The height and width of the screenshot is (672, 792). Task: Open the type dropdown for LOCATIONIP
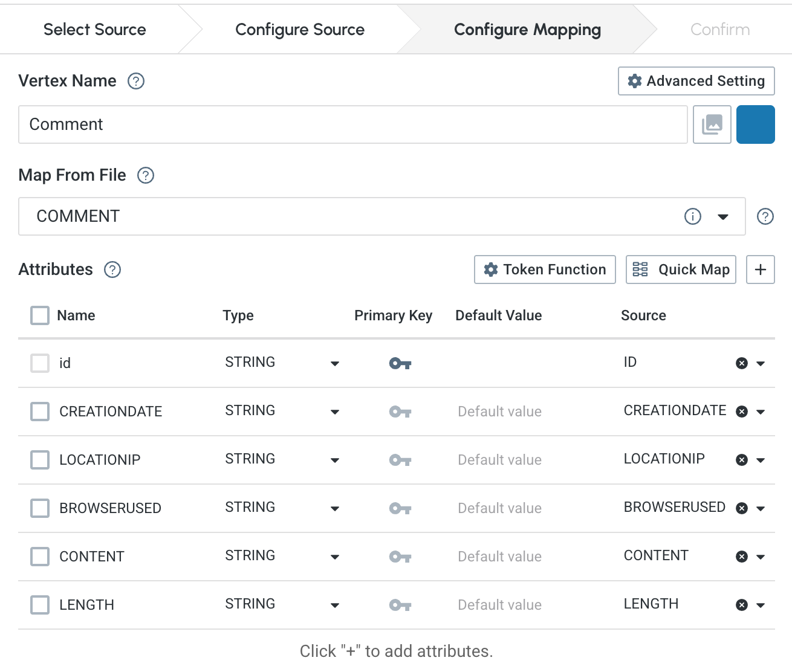[335, 460]
